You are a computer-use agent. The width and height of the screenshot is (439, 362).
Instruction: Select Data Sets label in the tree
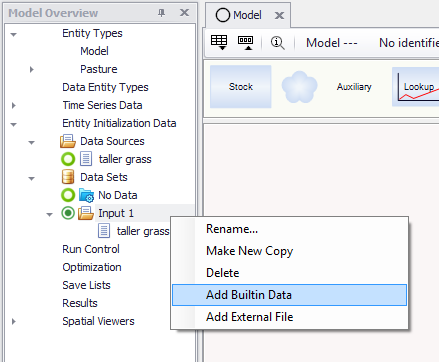104,177
